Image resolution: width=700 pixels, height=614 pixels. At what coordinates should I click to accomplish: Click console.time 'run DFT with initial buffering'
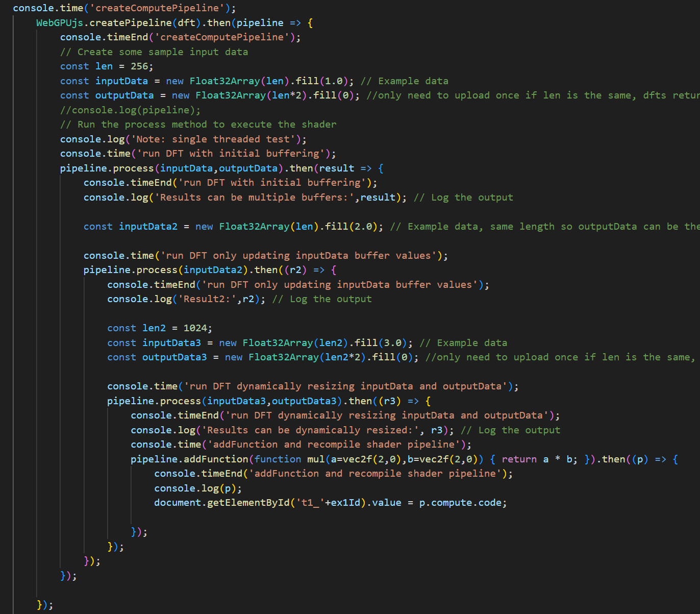198,154
